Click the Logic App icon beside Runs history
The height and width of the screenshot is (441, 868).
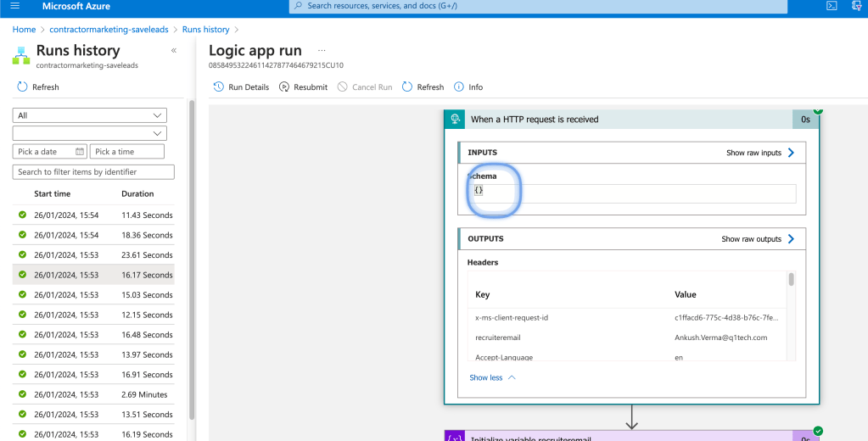(x=21, y=56)
